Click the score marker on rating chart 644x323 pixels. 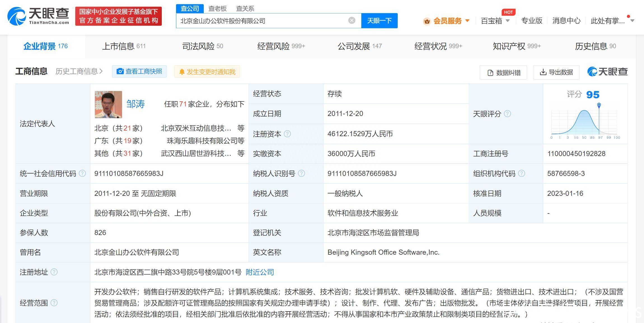tap(599, 105)
